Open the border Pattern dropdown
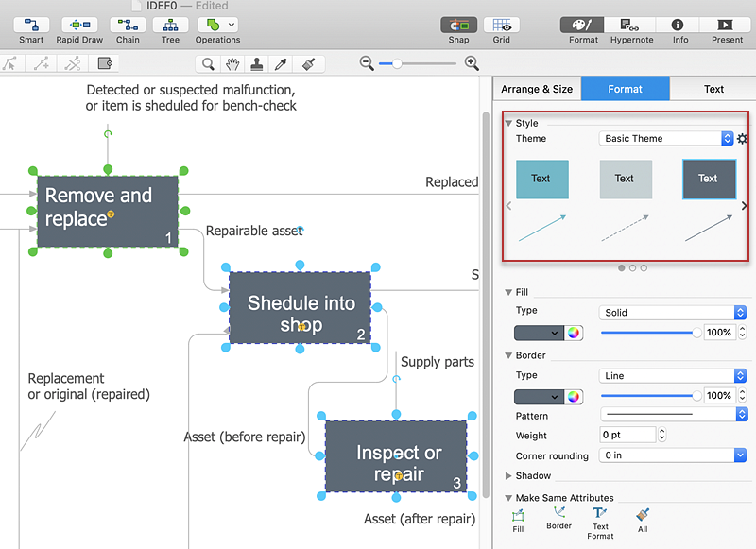The width and height of the screenshot is (756, 549). click(x=674, y=414)
